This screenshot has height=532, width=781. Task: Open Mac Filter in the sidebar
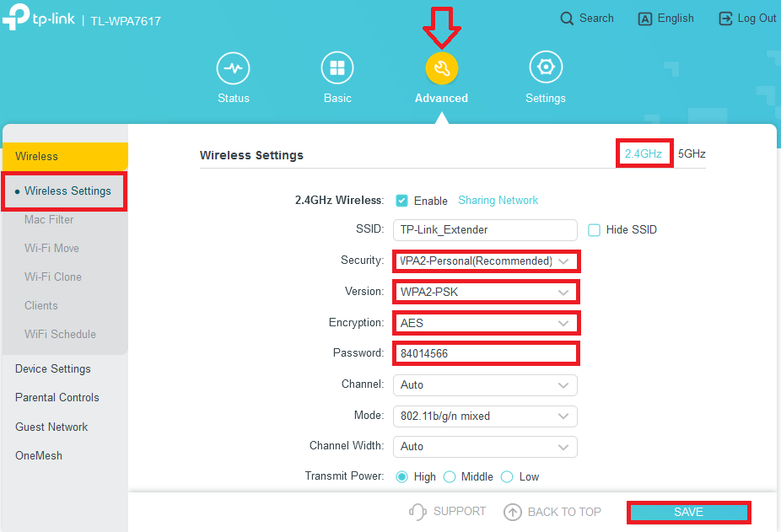pos(49,220)
